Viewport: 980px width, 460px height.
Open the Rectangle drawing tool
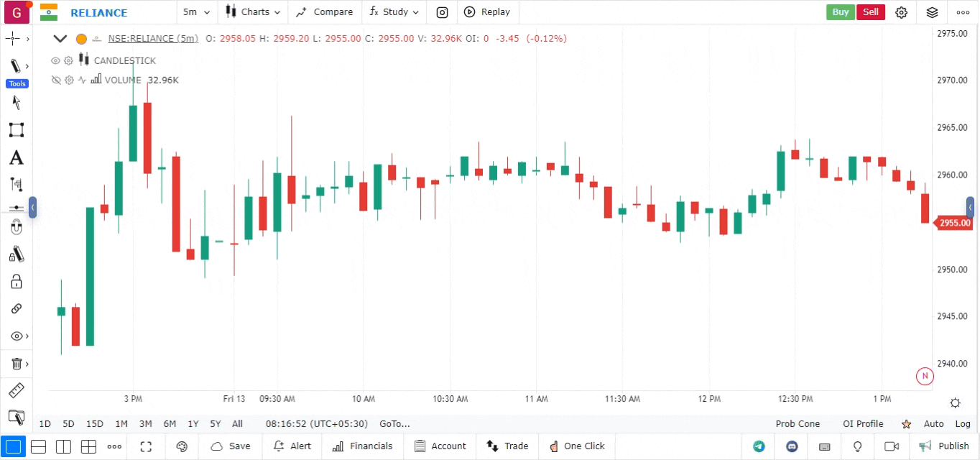[x=17, y=130]
